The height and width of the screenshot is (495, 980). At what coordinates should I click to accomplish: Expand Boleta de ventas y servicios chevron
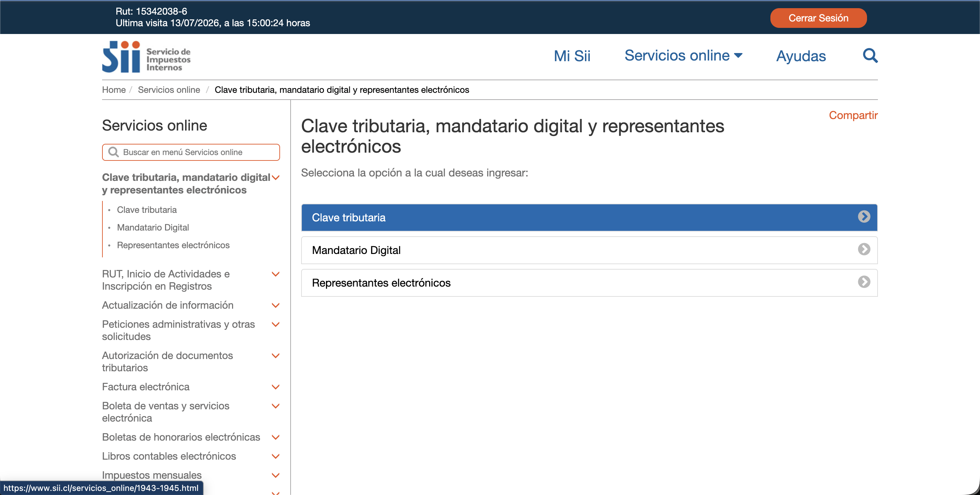276,406
